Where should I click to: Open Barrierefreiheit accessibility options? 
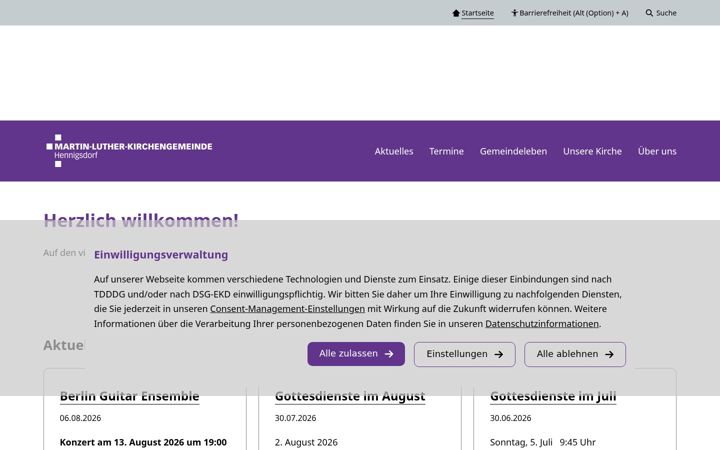[x=570, y=13]
